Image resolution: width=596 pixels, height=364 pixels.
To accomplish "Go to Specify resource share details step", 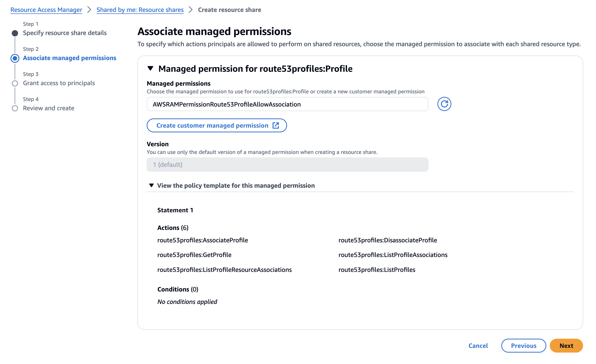I will [x=65, y=33].
